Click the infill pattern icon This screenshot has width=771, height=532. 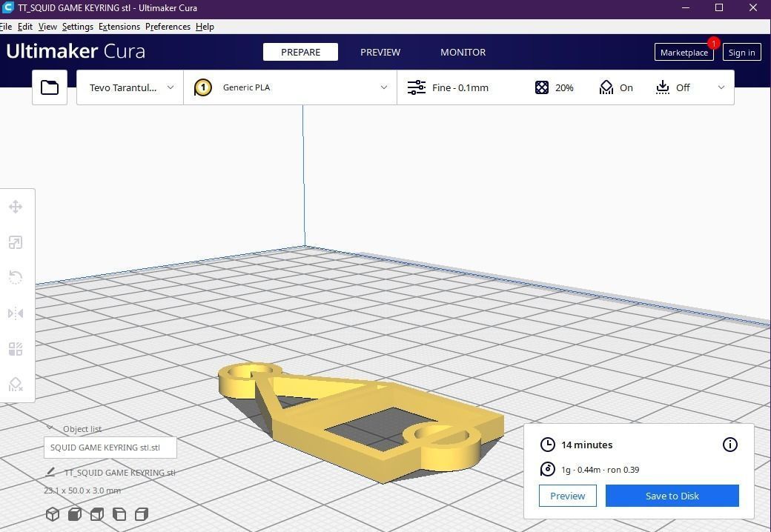(x=541, y=87)
